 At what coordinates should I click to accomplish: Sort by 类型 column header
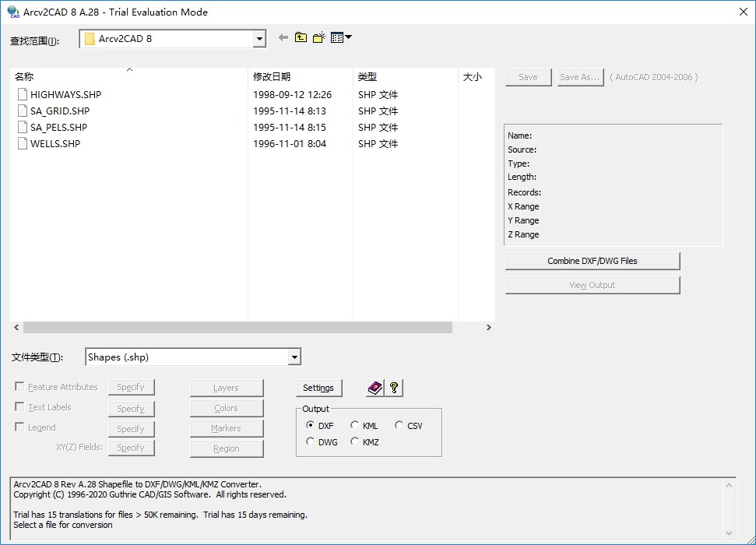tap(406, 76)
